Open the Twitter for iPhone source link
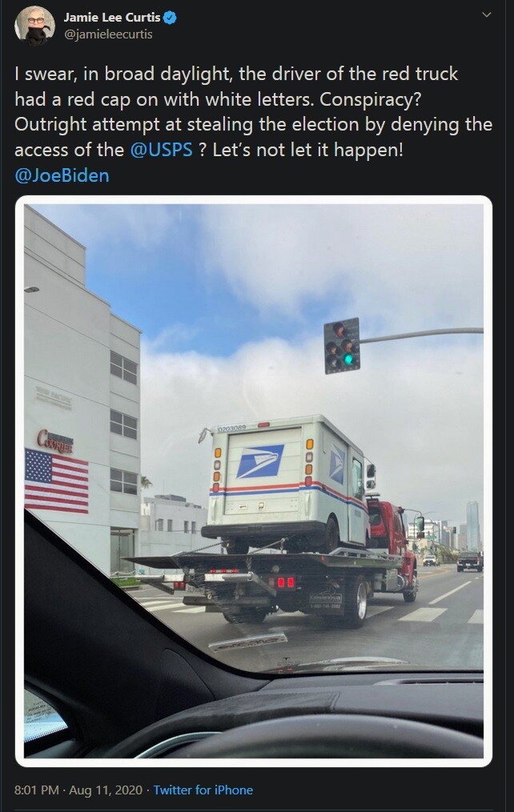Viewport: 514px width, 812px height. tap(203, 790)
